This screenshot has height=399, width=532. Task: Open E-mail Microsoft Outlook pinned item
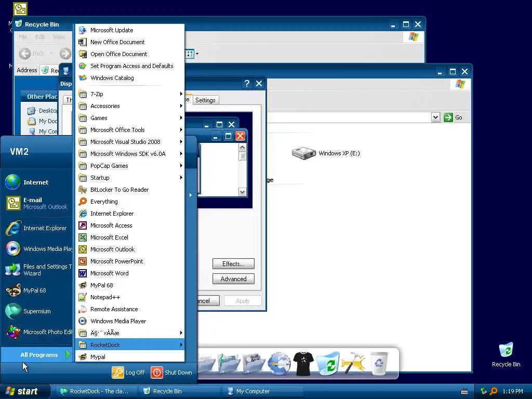click(x=37, y=203)
